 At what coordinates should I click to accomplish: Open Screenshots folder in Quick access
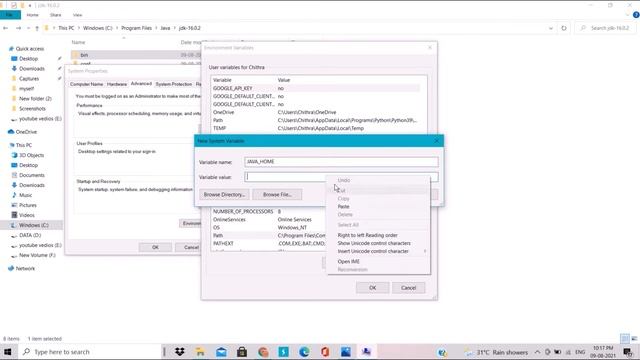(32, 109)
